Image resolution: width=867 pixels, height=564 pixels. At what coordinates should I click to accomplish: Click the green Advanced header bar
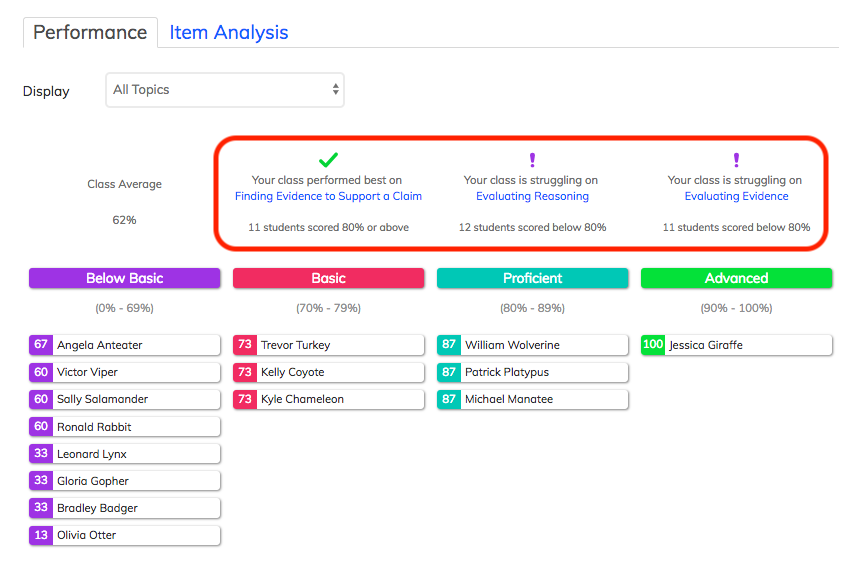(737, 278)
